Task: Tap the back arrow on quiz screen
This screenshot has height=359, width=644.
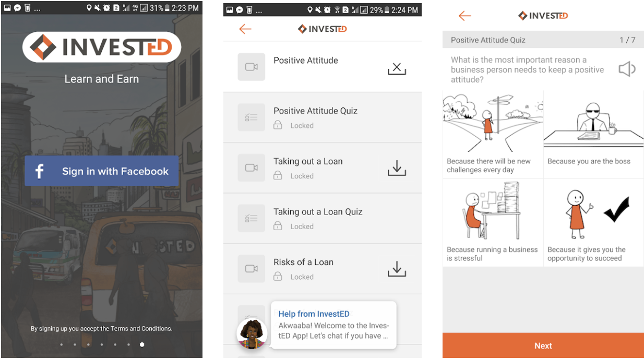Action: (465, 16)
